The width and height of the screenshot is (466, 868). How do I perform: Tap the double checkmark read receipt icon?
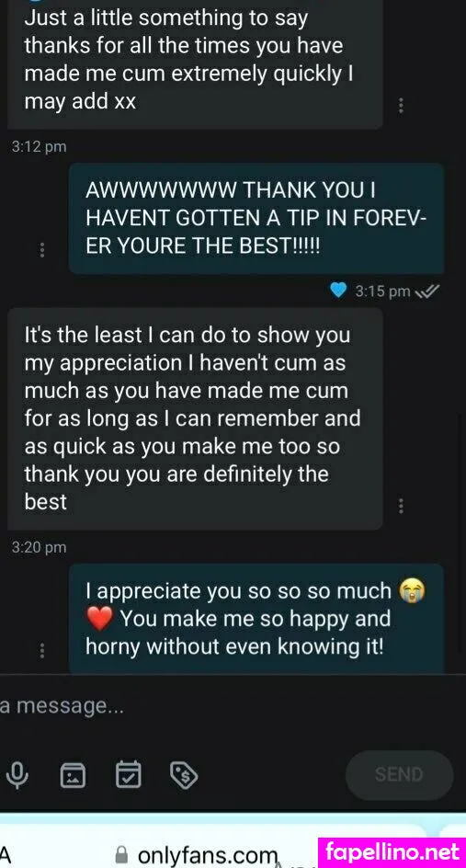coord(427,291)
